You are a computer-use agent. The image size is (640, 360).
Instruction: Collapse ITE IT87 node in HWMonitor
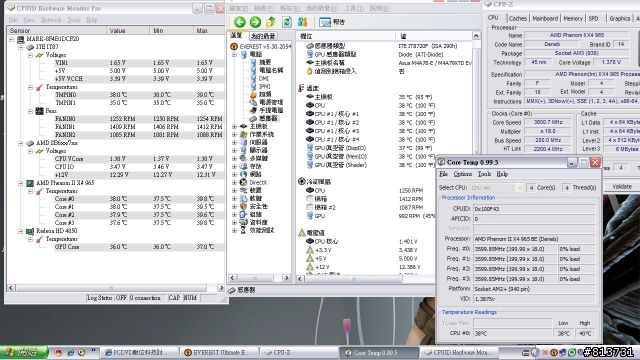[21, 47]
